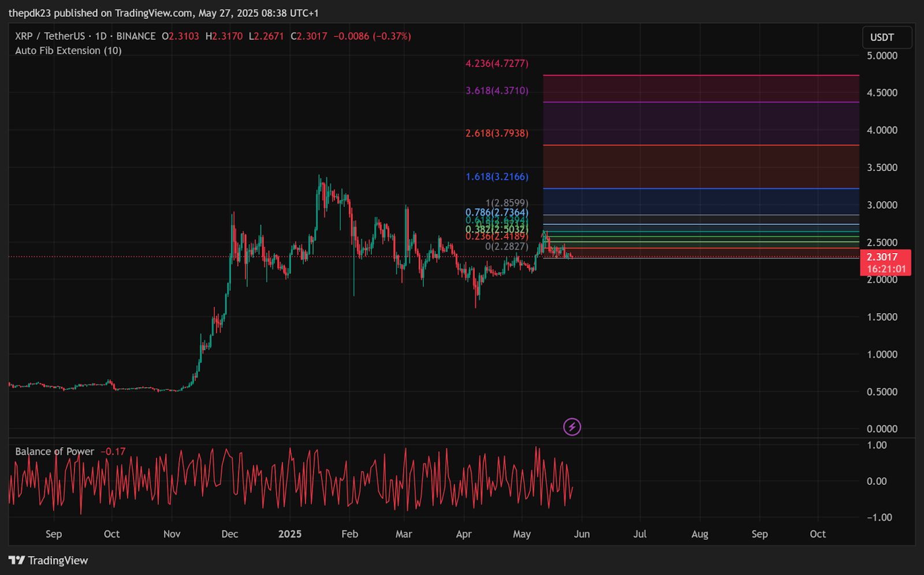Viewport: 924px width, 575px height.
Task: Click the BINANCE exchange label in title
Action: pos(136,36)
